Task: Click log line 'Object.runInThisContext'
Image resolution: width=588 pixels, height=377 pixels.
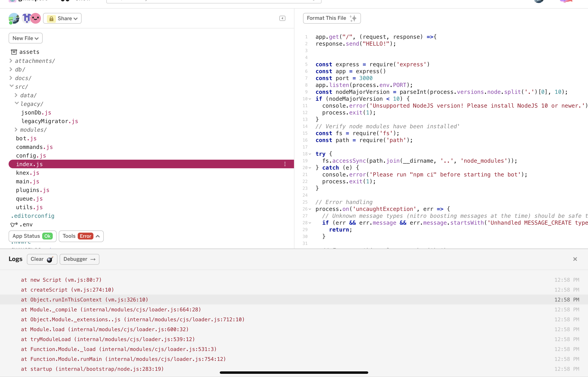Action: (x=294, y=300)
